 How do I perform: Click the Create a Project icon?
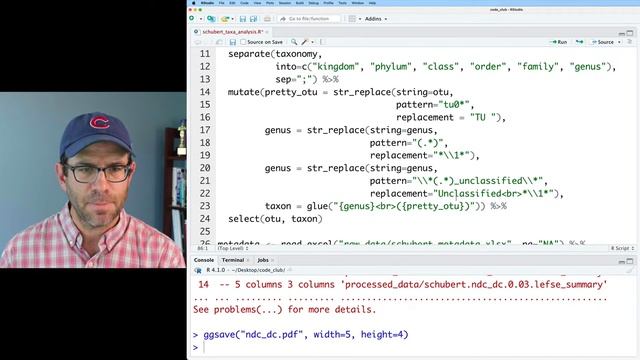coord(211,19)
